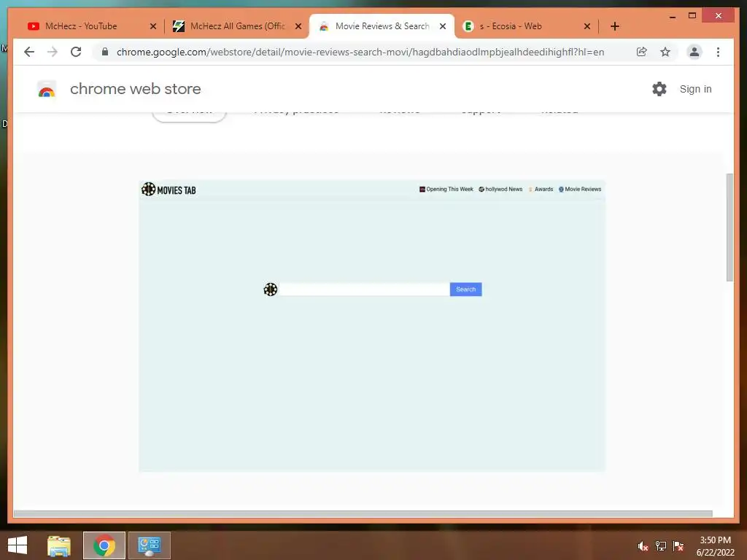This screenshot has height=560, width=747.
Task: Select the Movie Reviews & Search tab
Action: click(x=381, y=26)
